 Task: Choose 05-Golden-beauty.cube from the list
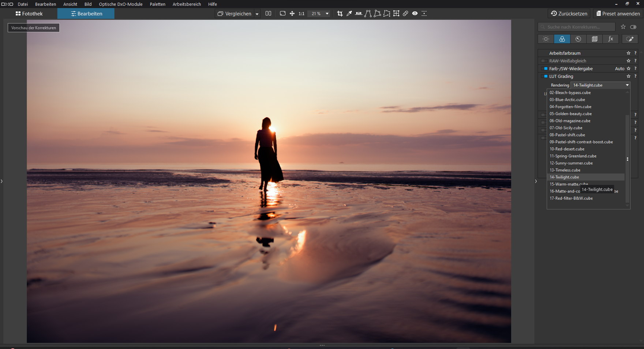(570, 114)
